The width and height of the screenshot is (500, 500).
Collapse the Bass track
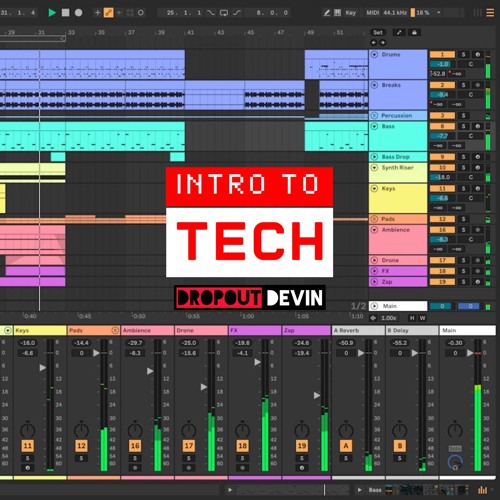click(x=374, y=126)
